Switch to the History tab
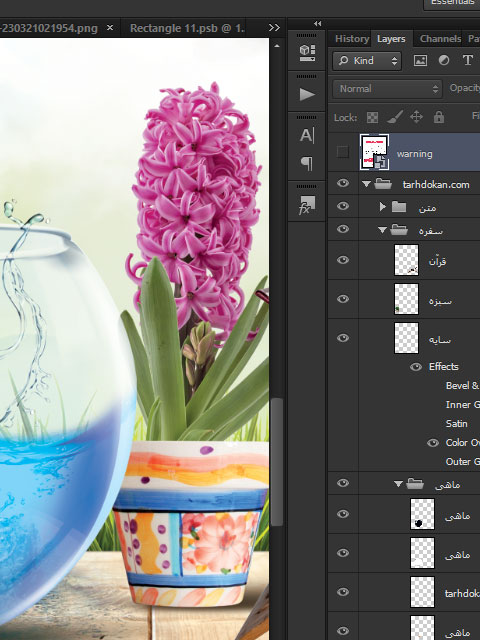The width and height of the screenshot is (480, 640). coord(352,39)
